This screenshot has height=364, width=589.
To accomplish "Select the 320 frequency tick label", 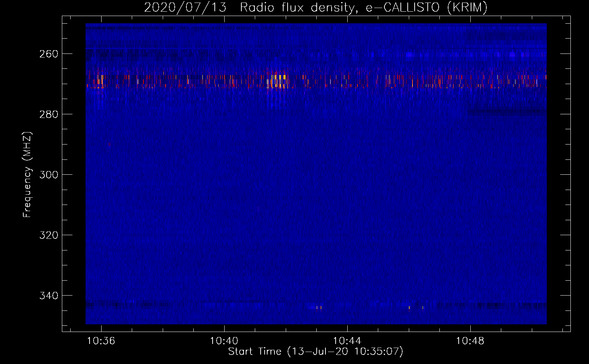I will click(49, 235).
